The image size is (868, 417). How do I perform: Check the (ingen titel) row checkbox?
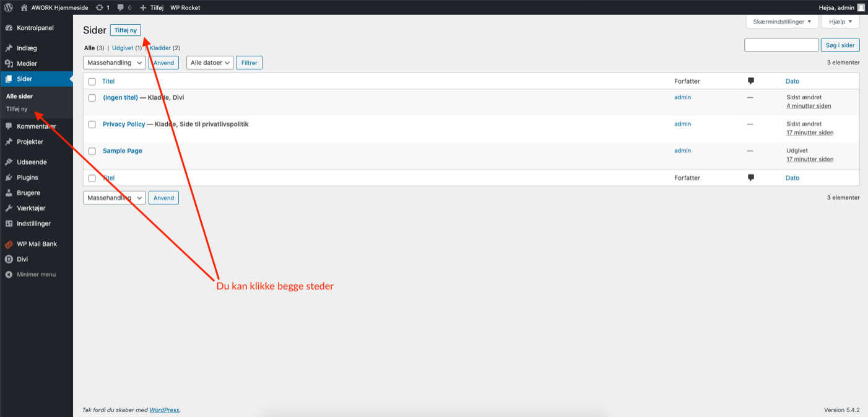(x=92, y=98)
